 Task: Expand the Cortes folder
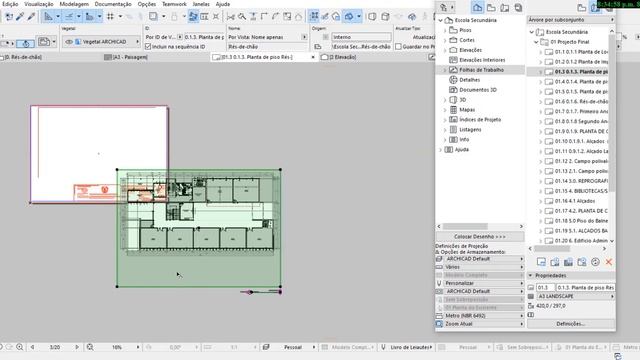(x=445, y=40)
